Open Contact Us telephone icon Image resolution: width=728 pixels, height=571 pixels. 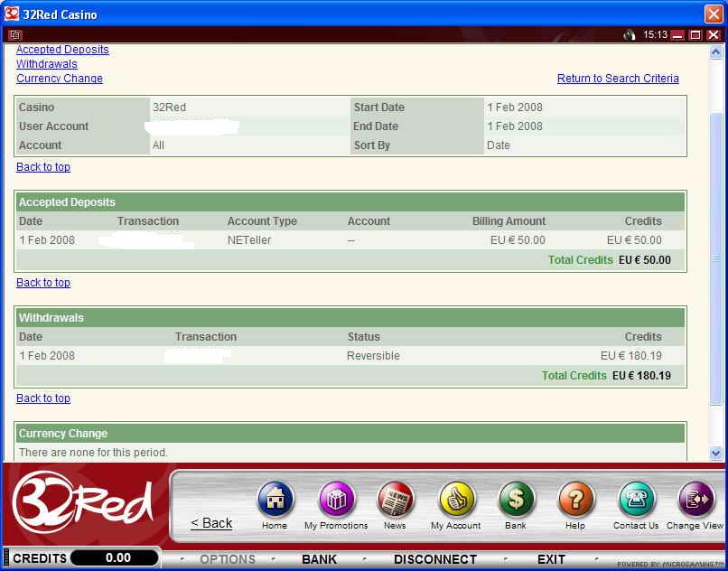point(637,500)
